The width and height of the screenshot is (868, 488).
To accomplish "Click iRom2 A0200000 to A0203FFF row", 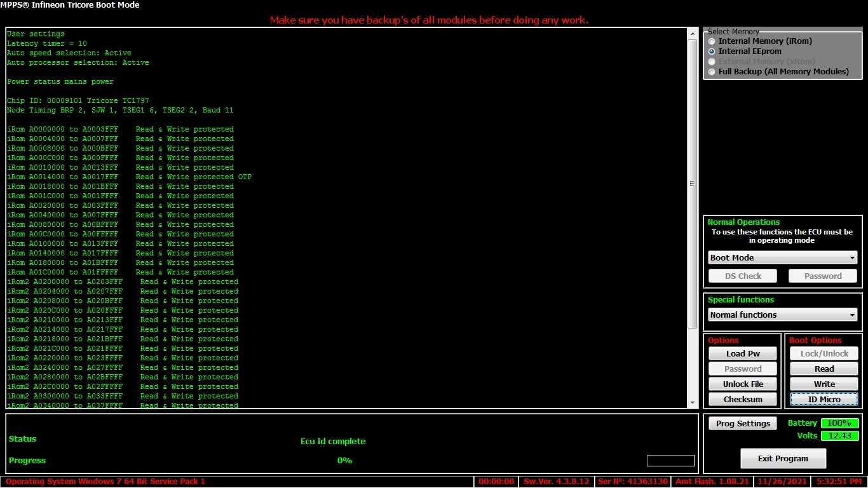I will (x=123, y=281).
